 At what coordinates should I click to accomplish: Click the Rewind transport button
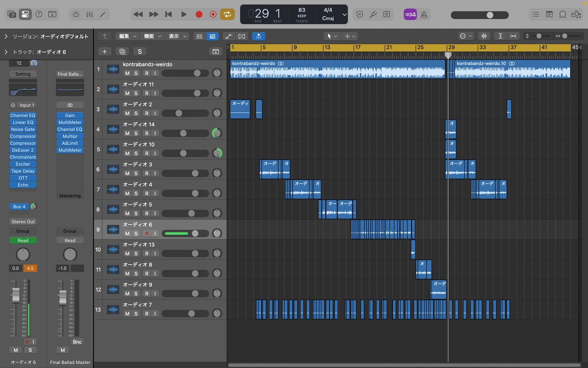(x=138, y=14)
